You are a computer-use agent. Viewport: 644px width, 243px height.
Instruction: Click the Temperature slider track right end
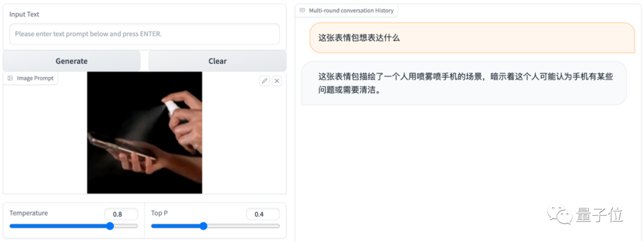pyautogui.click(x=135, y=226)
